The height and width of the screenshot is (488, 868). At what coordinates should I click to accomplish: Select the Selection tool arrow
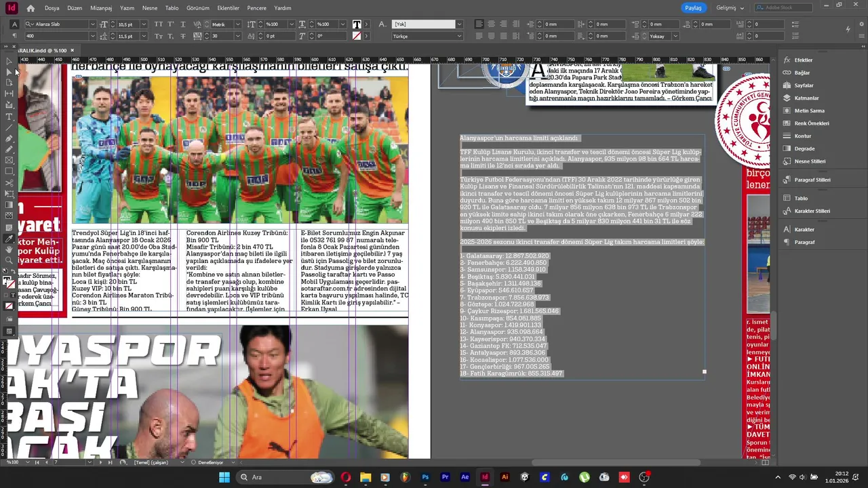point(9,61)
